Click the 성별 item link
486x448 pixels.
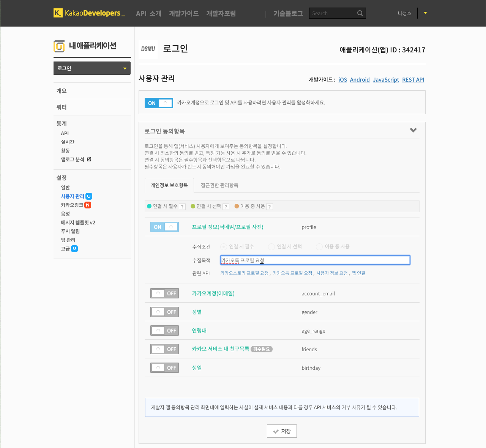(197, 312)
